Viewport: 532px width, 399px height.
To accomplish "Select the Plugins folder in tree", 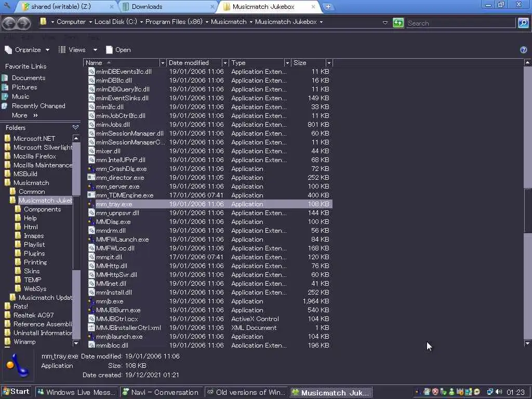I will pos(34,254).
